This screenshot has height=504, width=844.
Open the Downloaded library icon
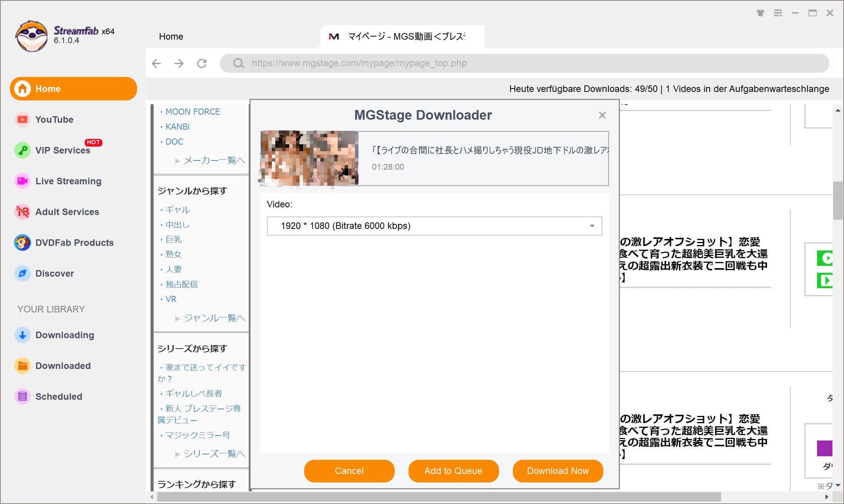click(22, 366)
